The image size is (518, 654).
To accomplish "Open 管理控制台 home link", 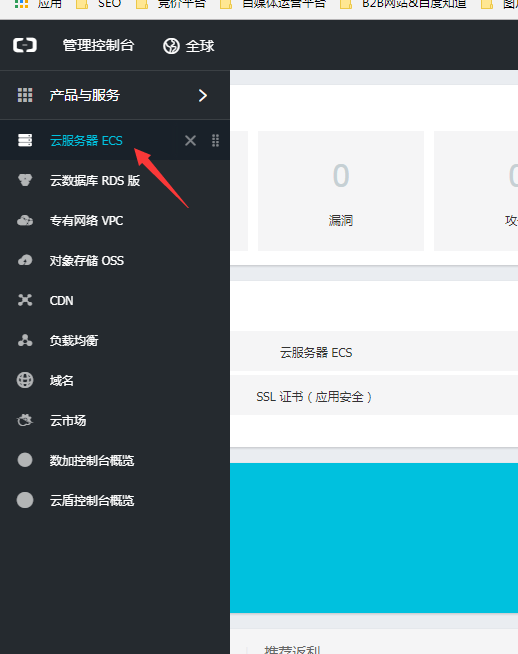I will tap(98, 45).
